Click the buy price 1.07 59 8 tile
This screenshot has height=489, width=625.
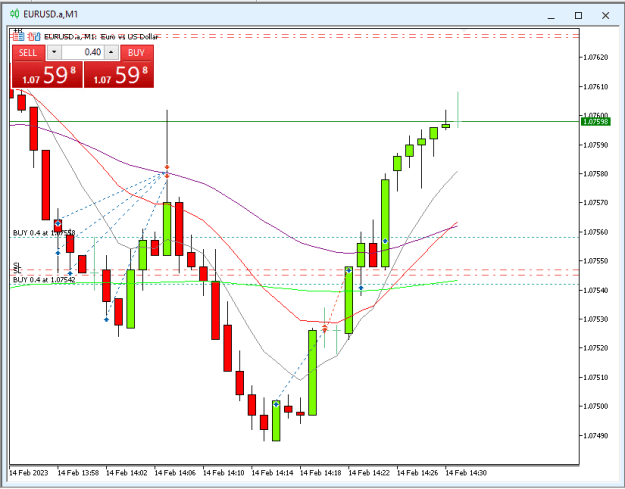119,75
